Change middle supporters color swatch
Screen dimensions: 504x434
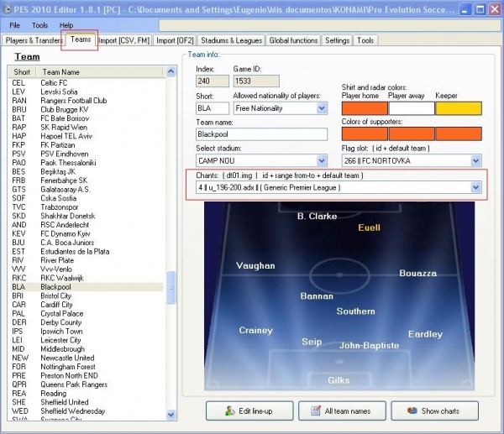pyautogui.click(x=412, y=133)
